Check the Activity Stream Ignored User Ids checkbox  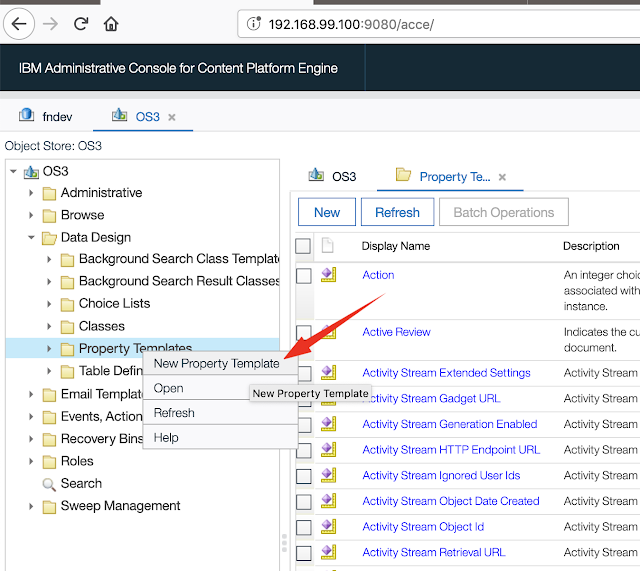[304, 476]
